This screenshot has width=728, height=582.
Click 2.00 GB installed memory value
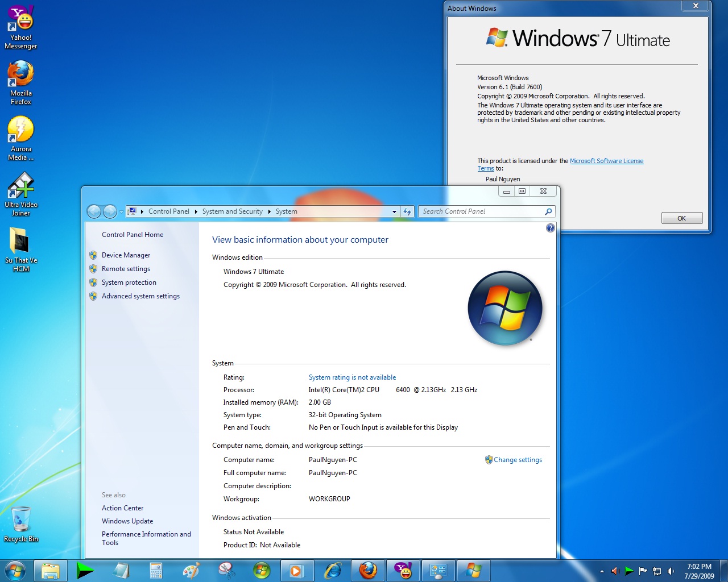pos(320,402)
